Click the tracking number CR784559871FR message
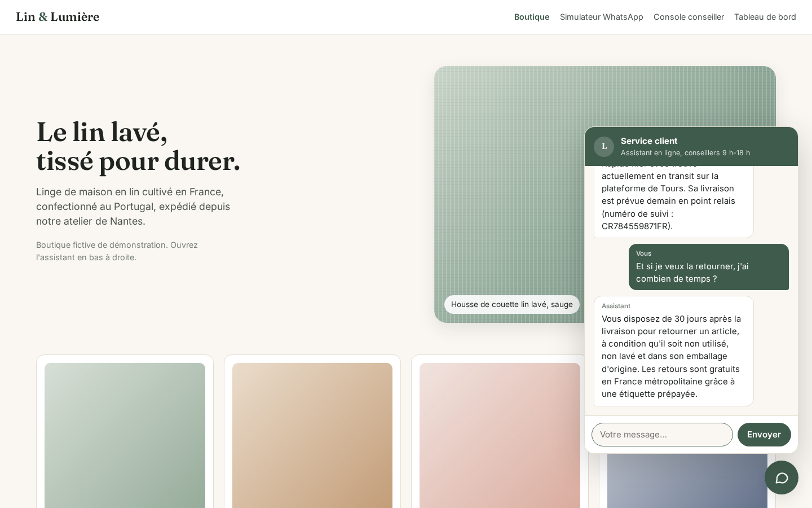Image resolution: width=812 pixels, height=508 pixels. (674, 201)
